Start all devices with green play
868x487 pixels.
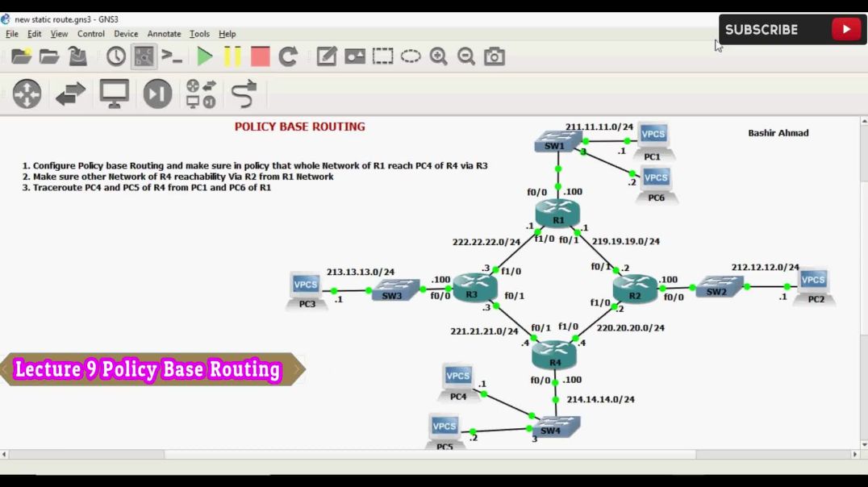(205, 56)
